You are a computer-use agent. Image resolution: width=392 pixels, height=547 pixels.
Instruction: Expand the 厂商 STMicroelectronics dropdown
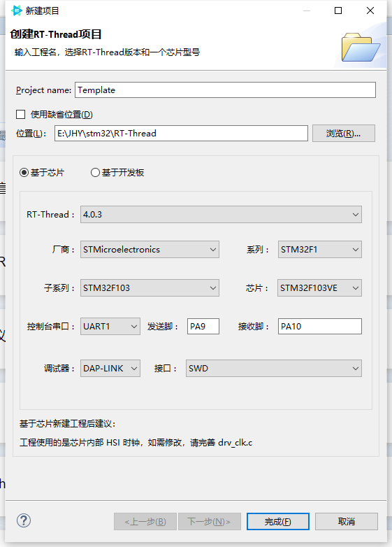150,250
